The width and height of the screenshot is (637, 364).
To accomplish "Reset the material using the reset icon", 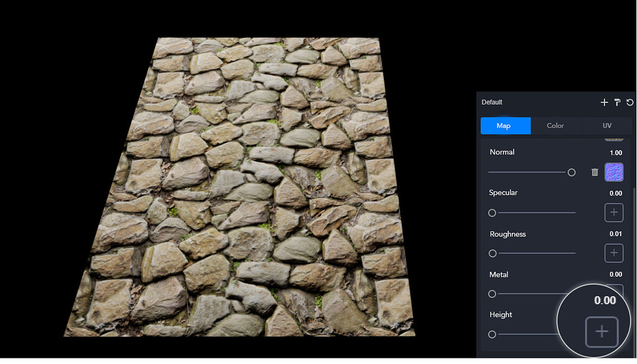I will click(x=630, y=102).
